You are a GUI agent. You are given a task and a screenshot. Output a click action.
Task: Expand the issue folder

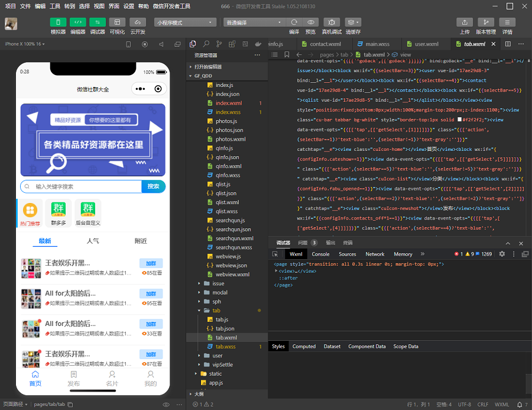[227, 283]
